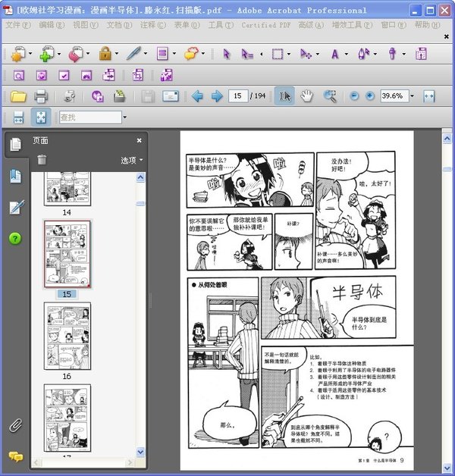Open the 注释(C) menu
The image size is (455, 476).
click(153, 25)
